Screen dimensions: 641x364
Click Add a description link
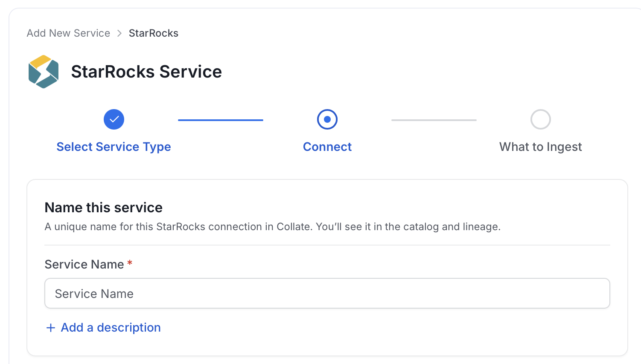pos(111,327)
